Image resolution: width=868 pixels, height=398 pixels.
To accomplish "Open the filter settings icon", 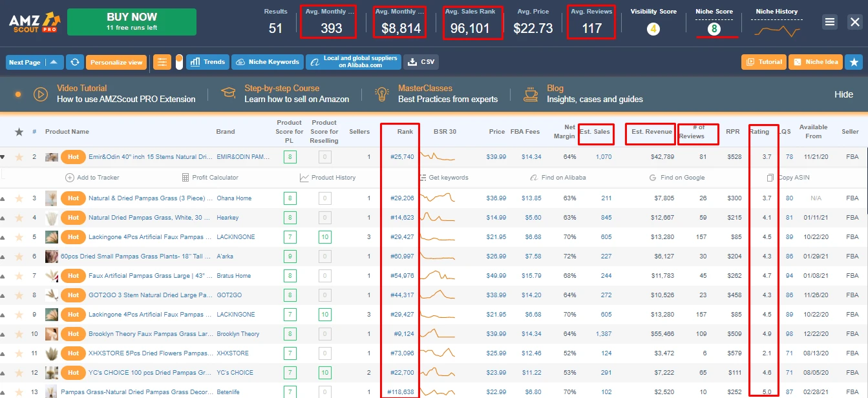I will coord(162,62).
